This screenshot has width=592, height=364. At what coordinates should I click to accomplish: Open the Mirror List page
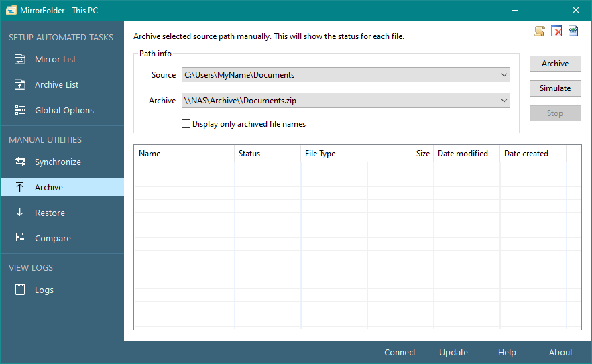pos(62,59)
